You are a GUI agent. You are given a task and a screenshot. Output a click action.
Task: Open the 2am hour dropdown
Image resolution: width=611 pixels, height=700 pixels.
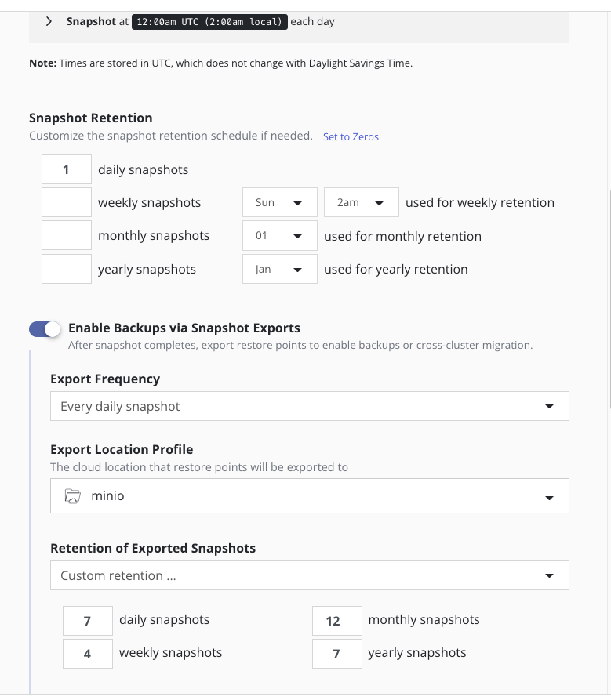click(x=361, y=202)
